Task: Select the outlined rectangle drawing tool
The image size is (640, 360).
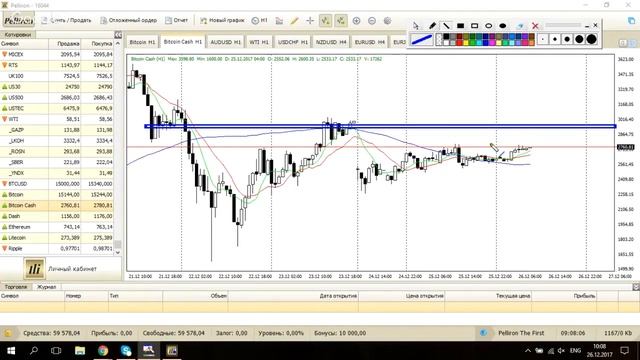Action: (x=474, y=26)
